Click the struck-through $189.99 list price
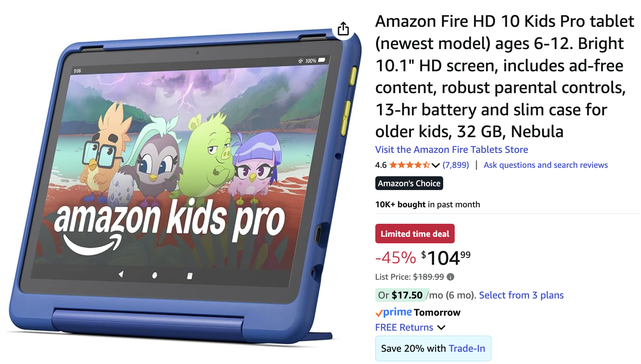Viewport: 641px width, 364px height. point(428,277)
